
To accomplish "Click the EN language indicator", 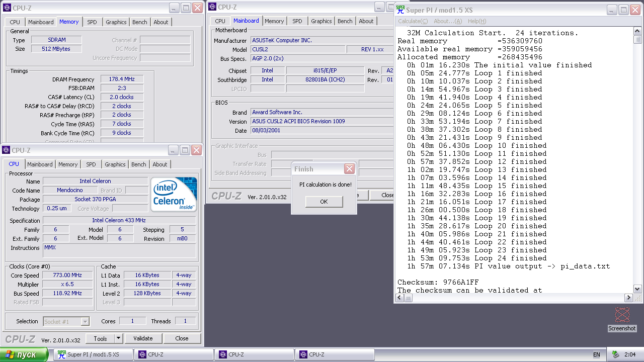I will (x=597, y=354).
